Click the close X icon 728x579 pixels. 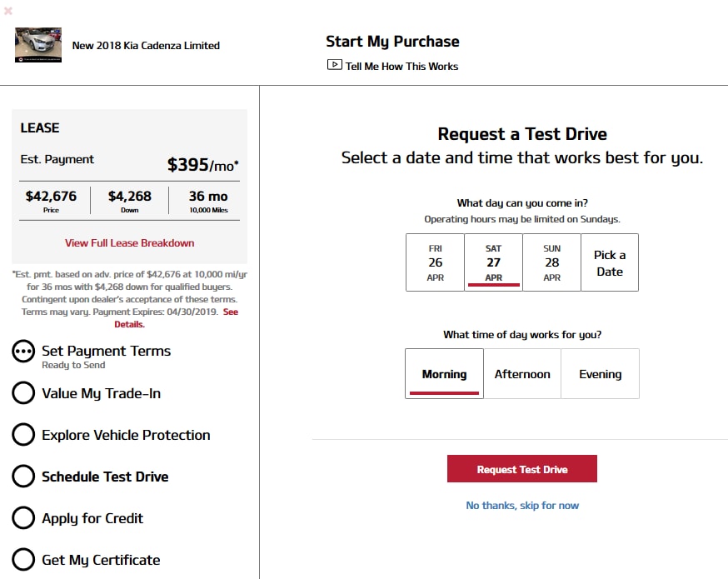[7, 10]
